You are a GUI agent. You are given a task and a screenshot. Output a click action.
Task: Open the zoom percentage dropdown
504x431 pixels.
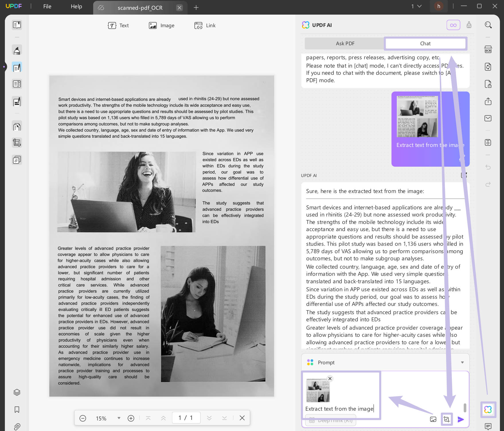pos(118,418)
